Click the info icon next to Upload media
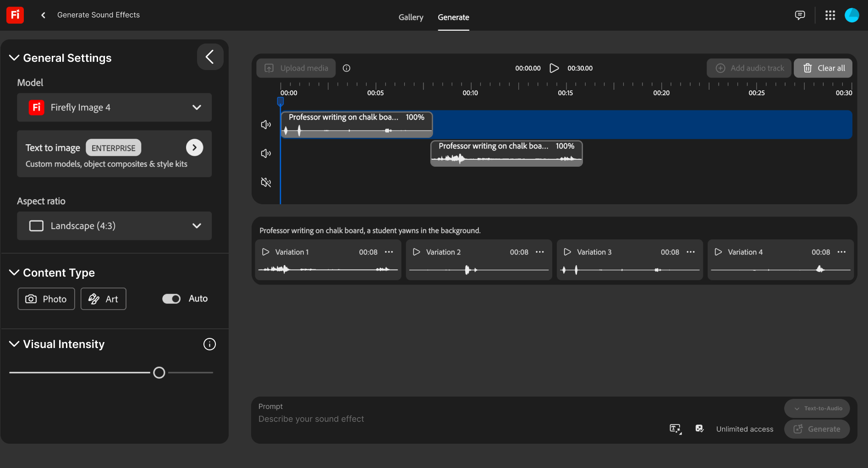Image resolution: width=868 pixels, height=468 pixels. [346, 68]
